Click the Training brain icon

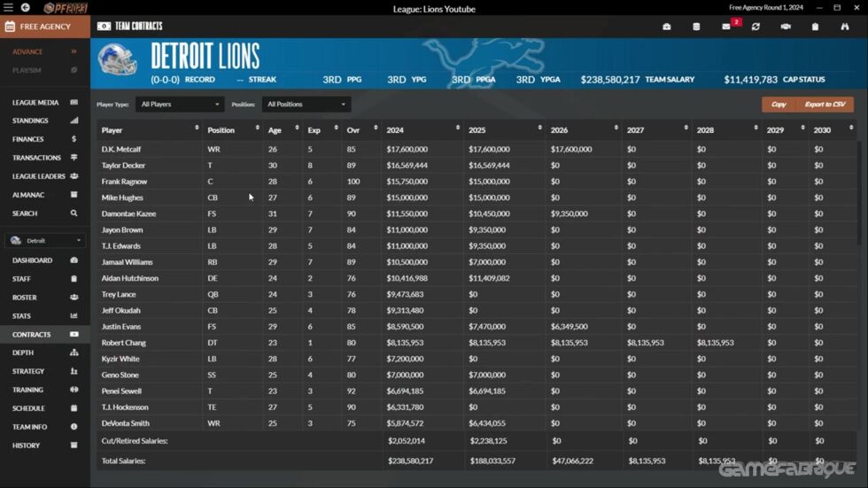pos(74,390)
